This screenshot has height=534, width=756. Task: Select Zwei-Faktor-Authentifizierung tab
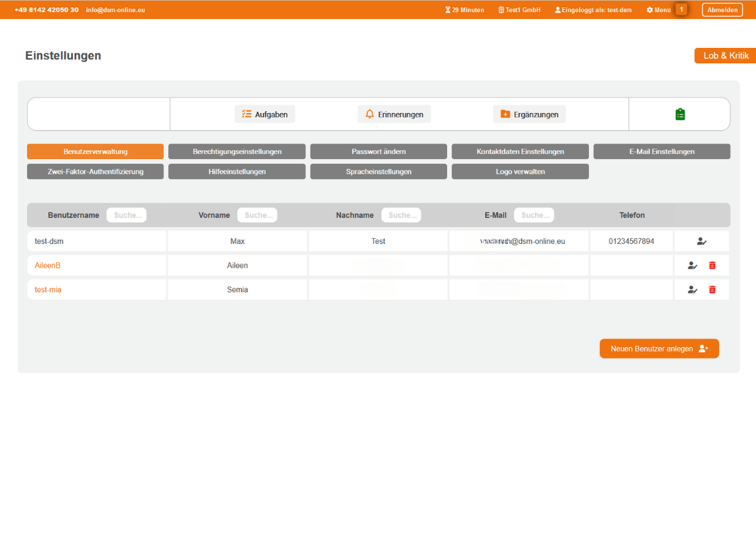pos(95,172)
